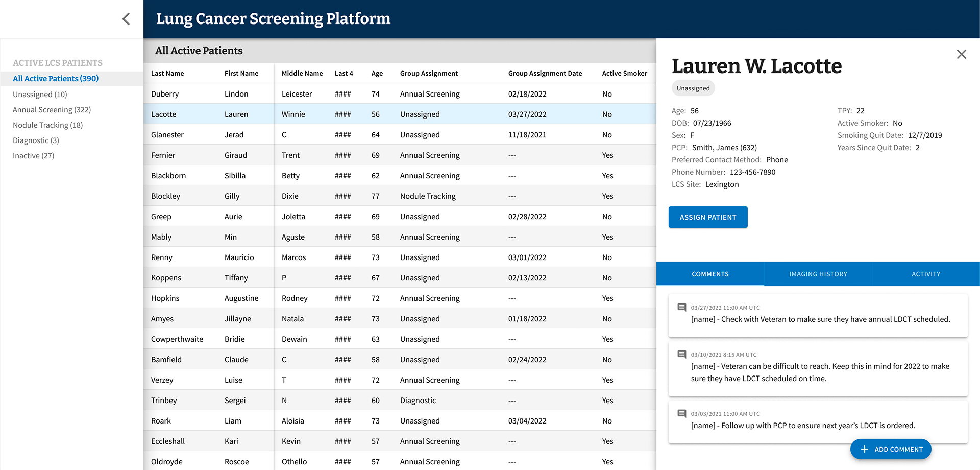Select the Koppens patient row

pos(400,277)
